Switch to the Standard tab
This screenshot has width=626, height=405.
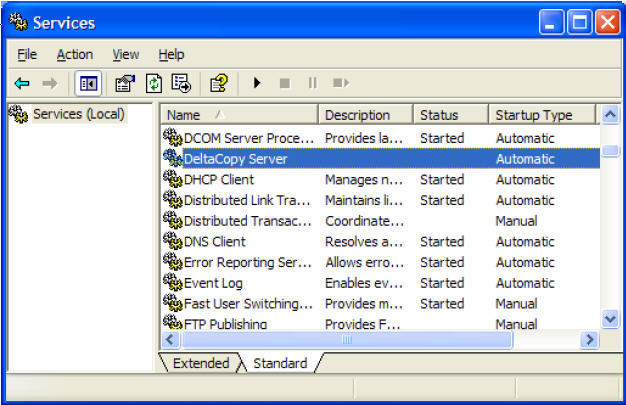(280, 363)
